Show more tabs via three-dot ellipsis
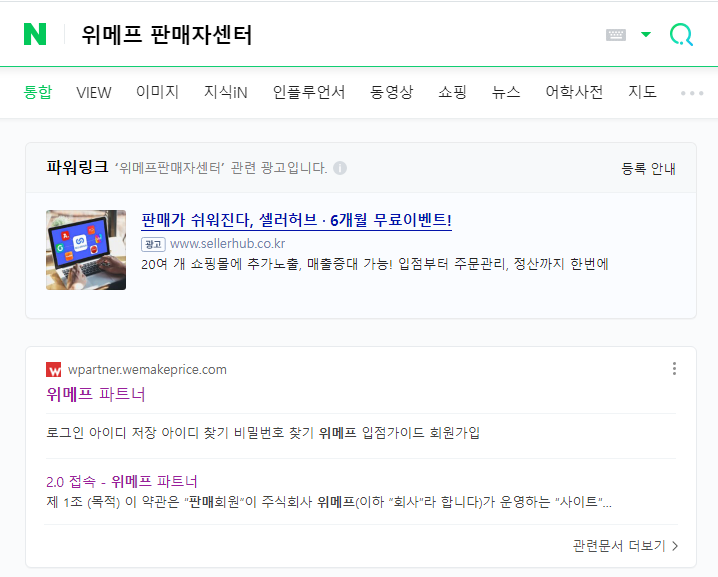The image size is (718, 577). pos(692,93)
